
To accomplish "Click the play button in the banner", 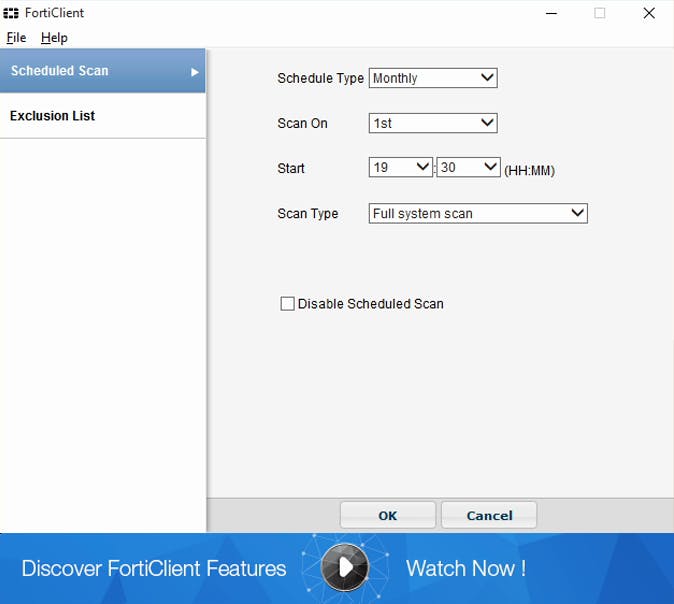I will (x=345, y=567).
